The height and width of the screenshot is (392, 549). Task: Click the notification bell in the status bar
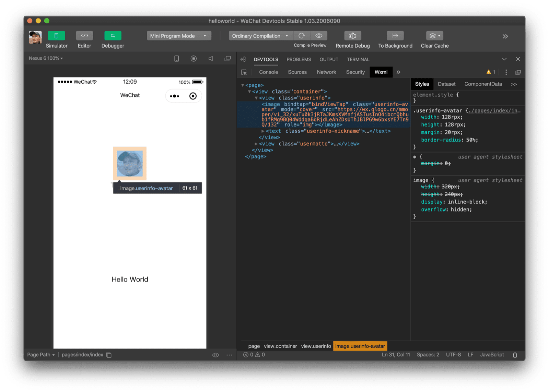[x=515, y=355]
